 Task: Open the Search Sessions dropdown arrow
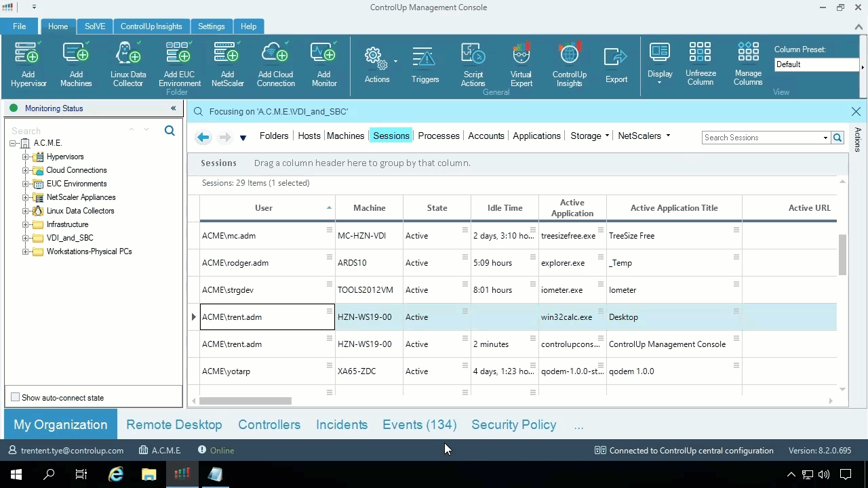[x=825, y=138]
